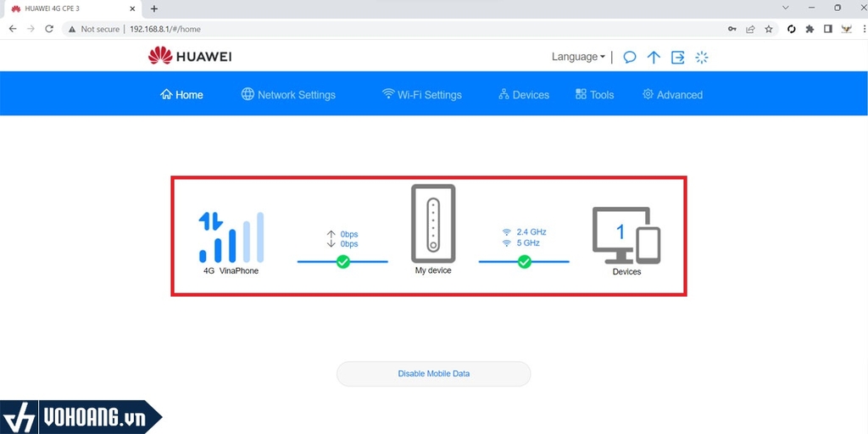The image size is (868, 434).
Task: Click the 4G VinaPhone carrier label
Action: [231, 271]
